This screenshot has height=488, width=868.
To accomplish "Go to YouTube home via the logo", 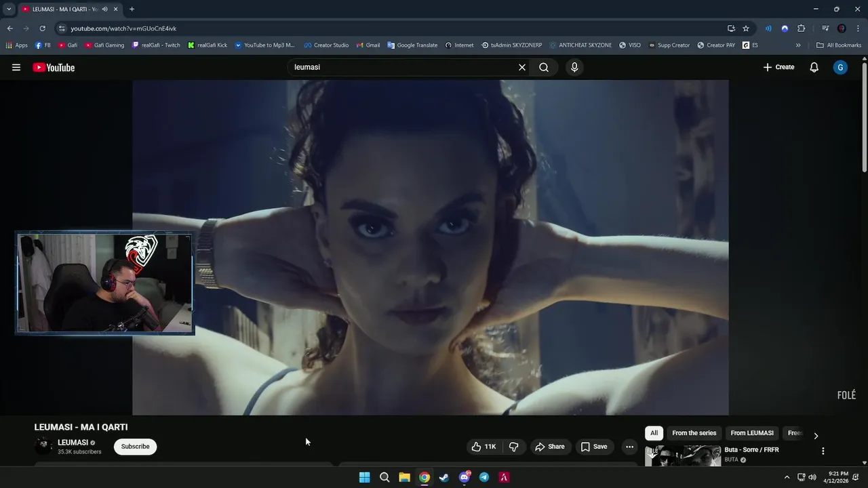I will (x=54, y=67).
